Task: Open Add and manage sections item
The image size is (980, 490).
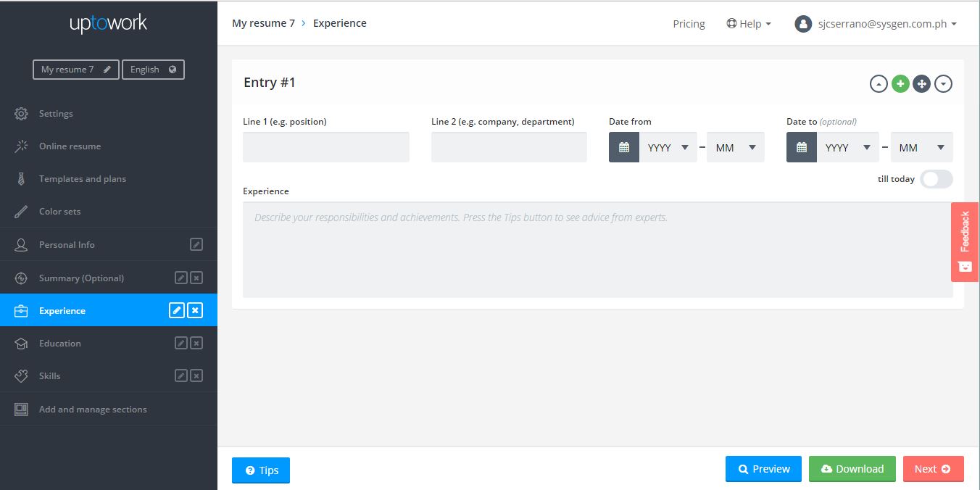Action: click(109, 410)
